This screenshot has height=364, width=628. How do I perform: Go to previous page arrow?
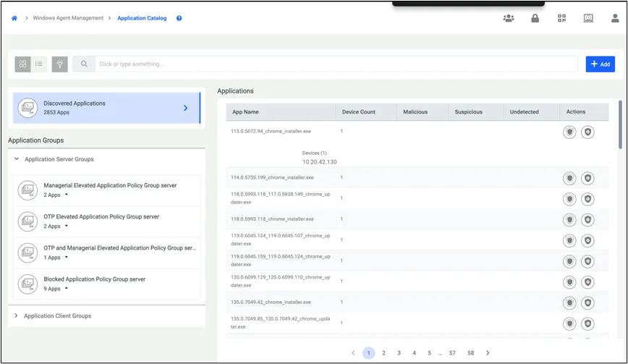click(353, 353)
